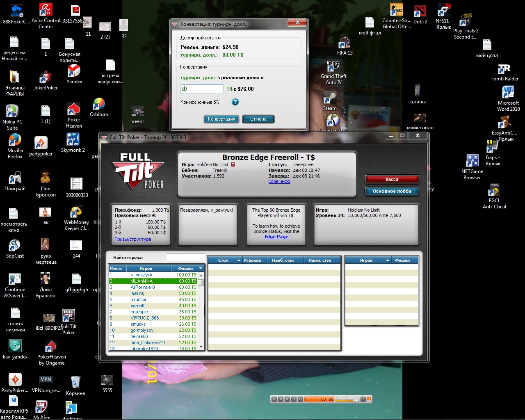The height and width of the screenshot is (420, 525).
Task: Select the Poker Heaven desktop icon
Action: (x=74, y=116)
